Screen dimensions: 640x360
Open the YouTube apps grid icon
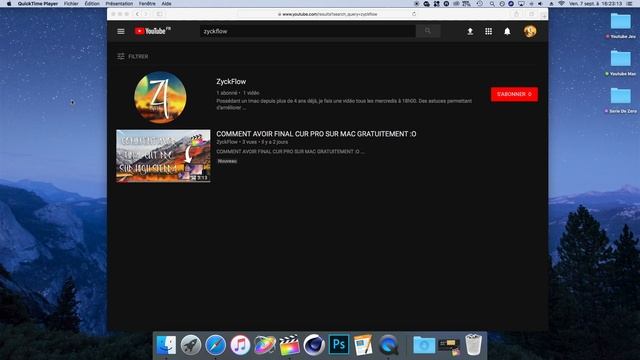click(x=489, y=31)
